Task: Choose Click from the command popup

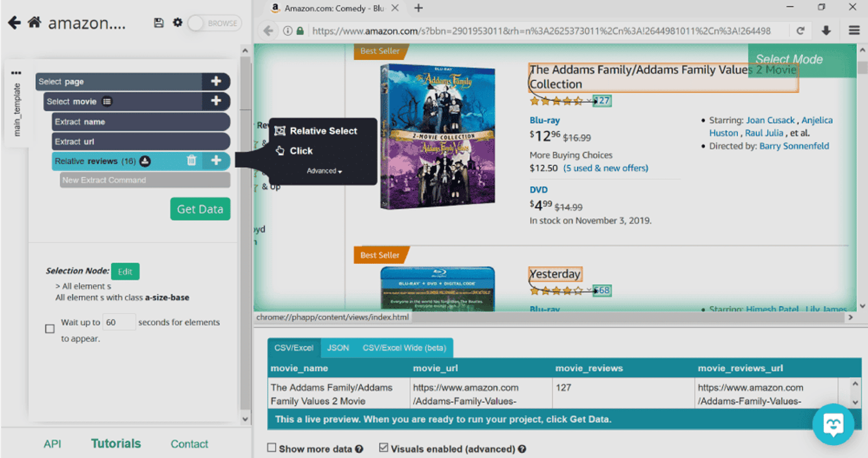Action: click(294, 151)
